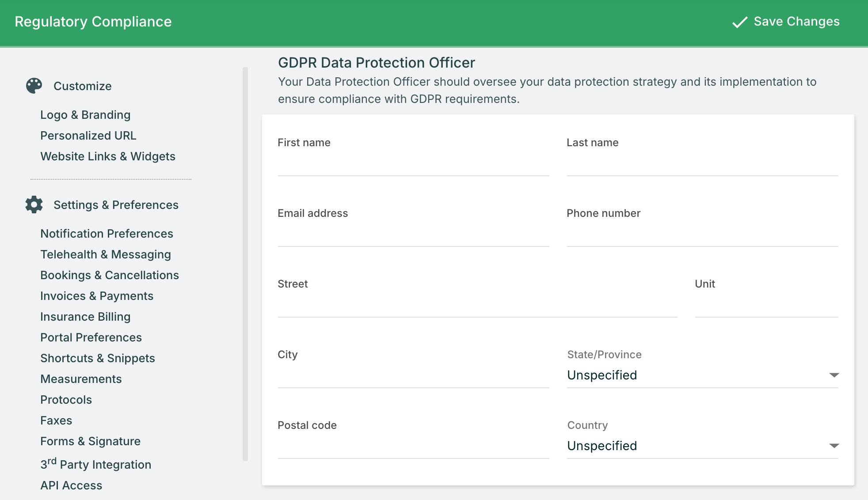Open the State/Province dropdown arrow
The width and height of the screenshot is (868, 500).
coord(834,375)
